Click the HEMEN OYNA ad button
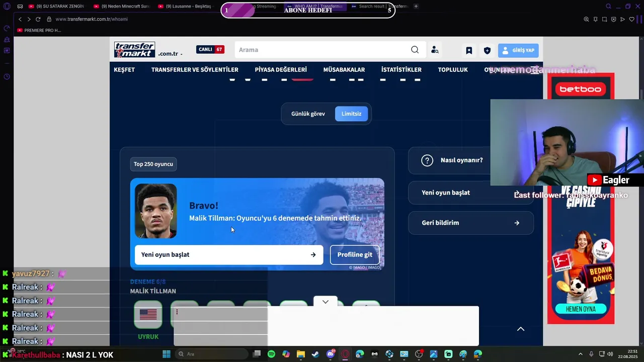644x362 pixels. click(581, 309)
